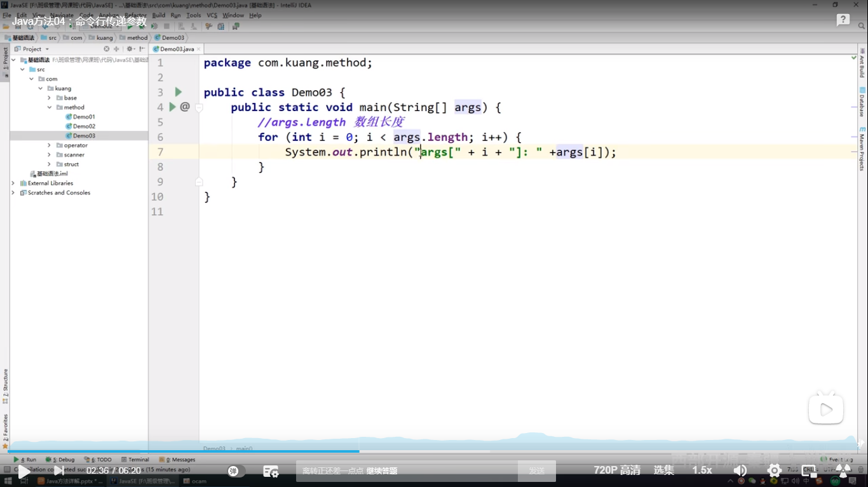This screenshot has height=487, width=868.
Task: Open the Build menu
Action: 158,15
